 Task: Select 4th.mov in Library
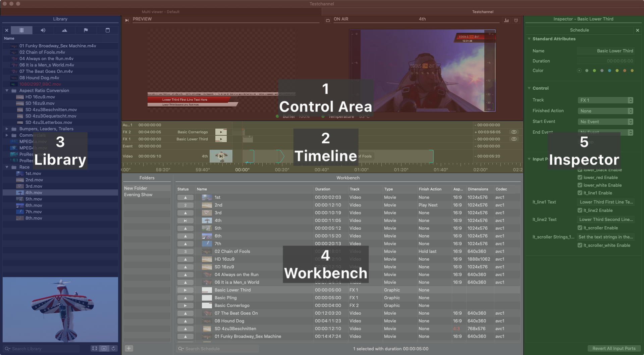60,193
